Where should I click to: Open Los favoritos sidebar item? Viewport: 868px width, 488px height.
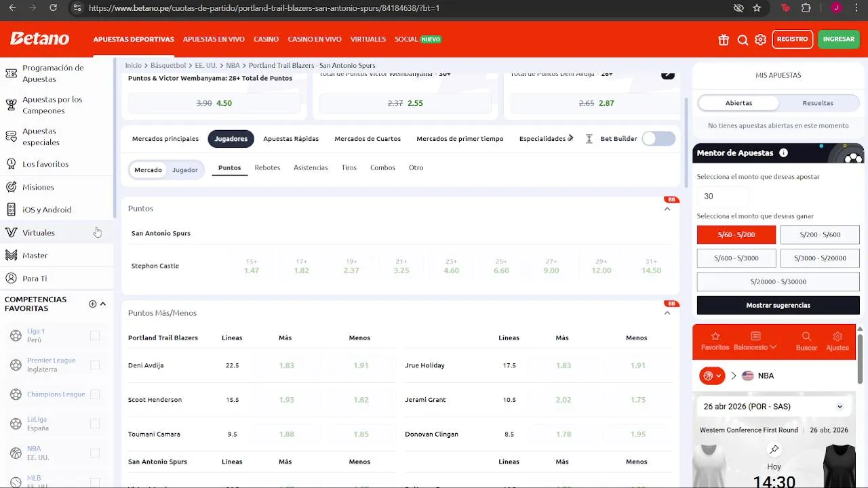(x=56, y=164)
